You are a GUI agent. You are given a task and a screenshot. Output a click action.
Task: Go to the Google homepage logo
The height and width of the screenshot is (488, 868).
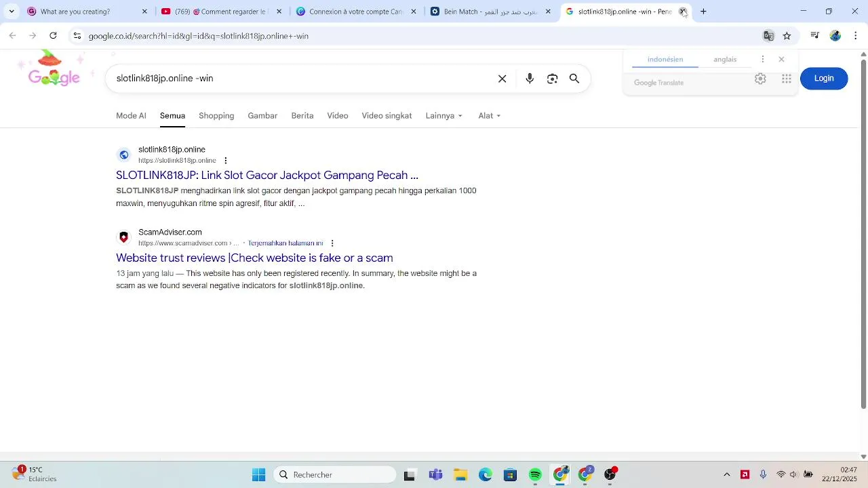point(54,71)
